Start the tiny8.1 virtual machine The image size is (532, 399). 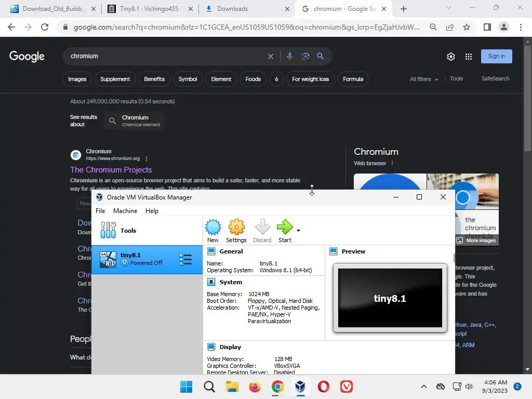click(285, 231)
